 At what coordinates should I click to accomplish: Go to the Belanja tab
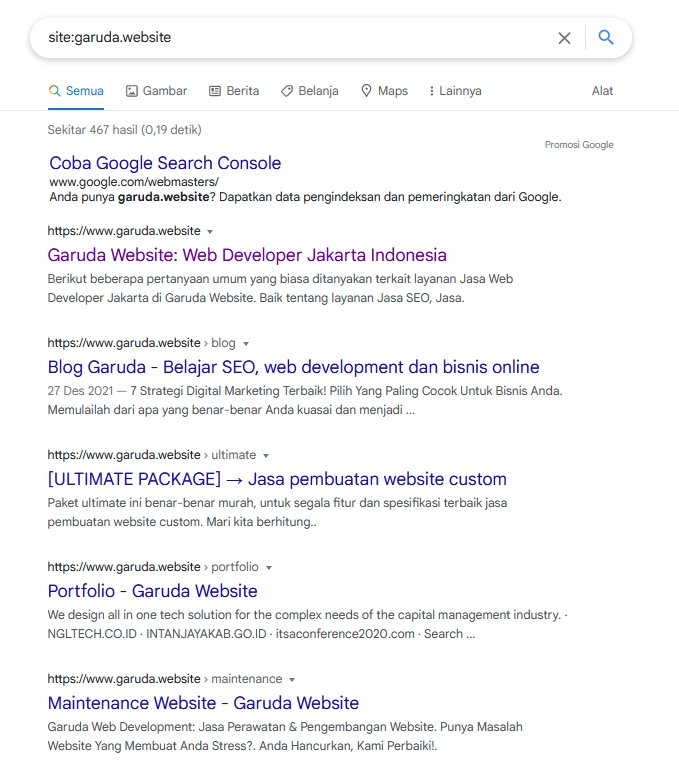310,91
